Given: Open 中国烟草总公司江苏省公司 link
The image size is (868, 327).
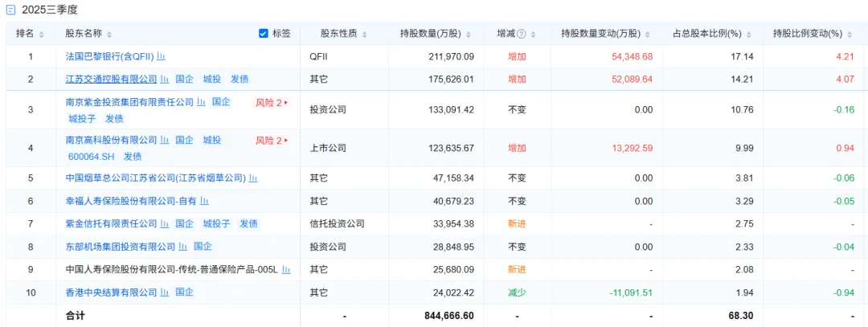Looking at the screenshot, I should [x=156, y=178].
